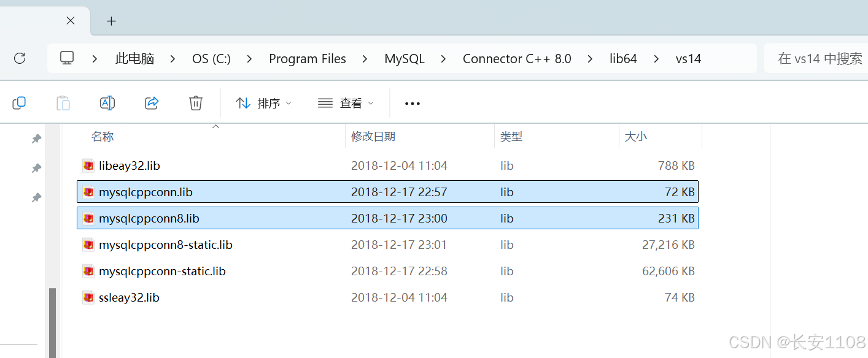
Task: Navigate to Program Files in breadcrumb
Action: pyautogui.click(x=308, y=59)
